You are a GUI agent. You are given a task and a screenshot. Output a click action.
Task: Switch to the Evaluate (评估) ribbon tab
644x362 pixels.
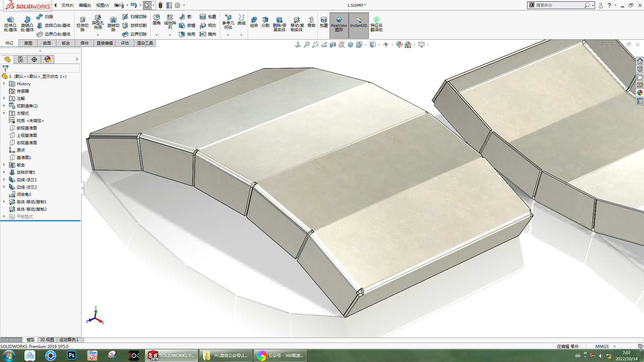[x=125, y=43]
